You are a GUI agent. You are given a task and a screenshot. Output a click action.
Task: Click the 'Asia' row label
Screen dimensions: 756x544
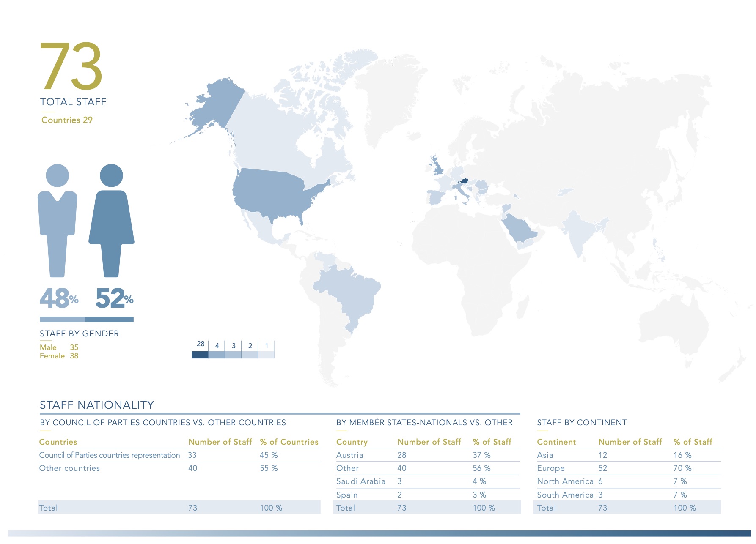pos(545,455)
